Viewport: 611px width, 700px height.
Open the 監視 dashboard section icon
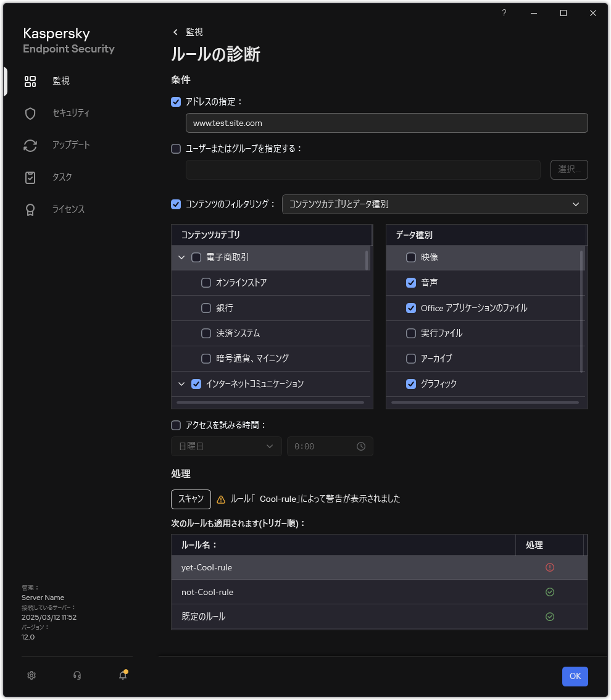(30, 81)
